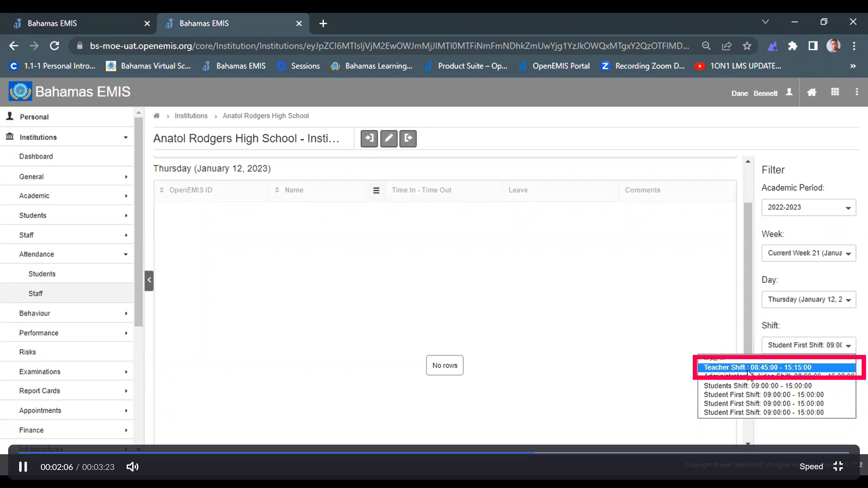Open Anatol Rodgers High School breadcrumb

pyautogui.click(x=266, y=116)
